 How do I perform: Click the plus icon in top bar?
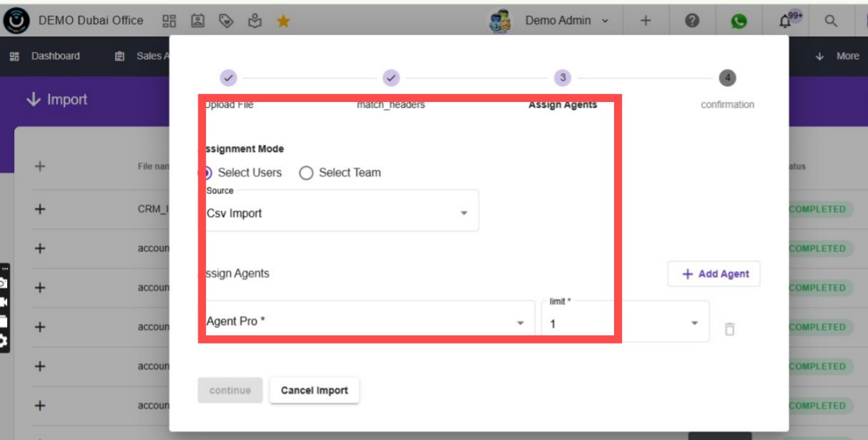(x=645, y=21)
